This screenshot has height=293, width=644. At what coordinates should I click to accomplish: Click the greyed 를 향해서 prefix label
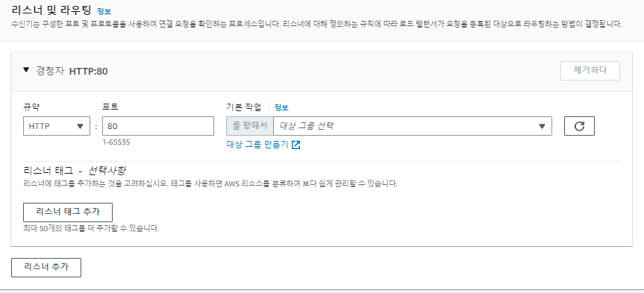point(250,126)
